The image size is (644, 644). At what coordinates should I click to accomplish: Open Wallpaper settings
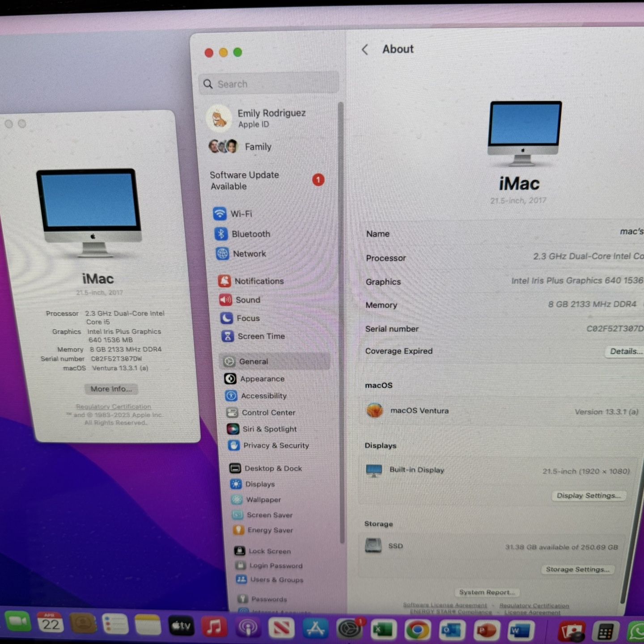pyautogui.click(x=256, y=500)
